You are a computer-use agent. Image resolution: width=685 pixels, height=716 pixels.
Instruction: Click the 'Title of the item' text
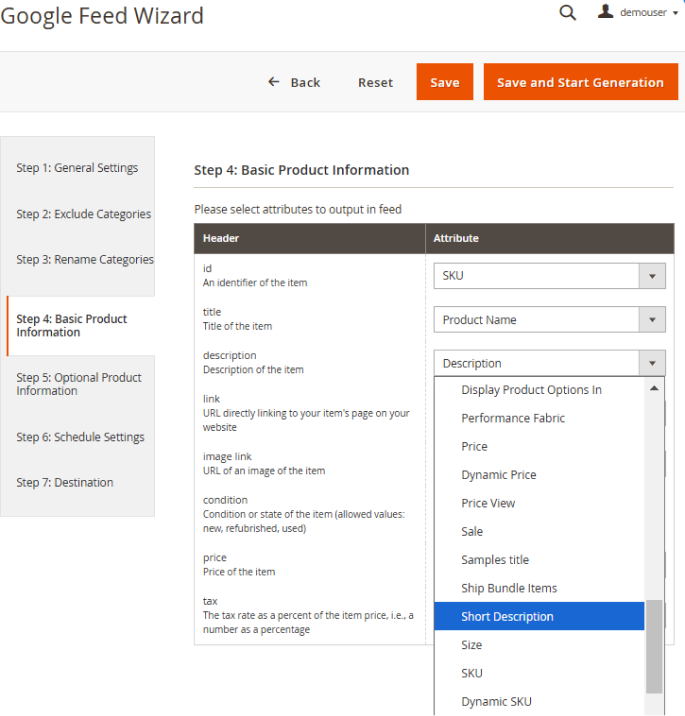tap(237, 326)
